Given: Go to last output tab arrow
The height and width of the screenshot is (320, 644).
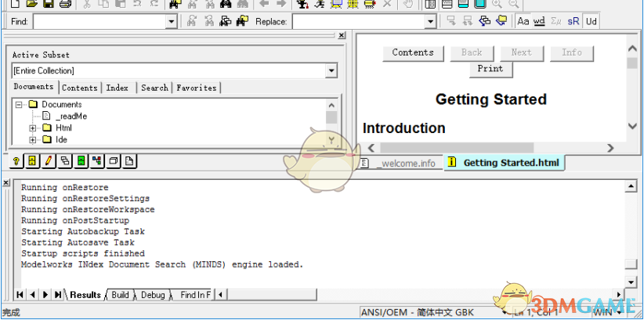Looking at the screenshot, I should [58, 294].
